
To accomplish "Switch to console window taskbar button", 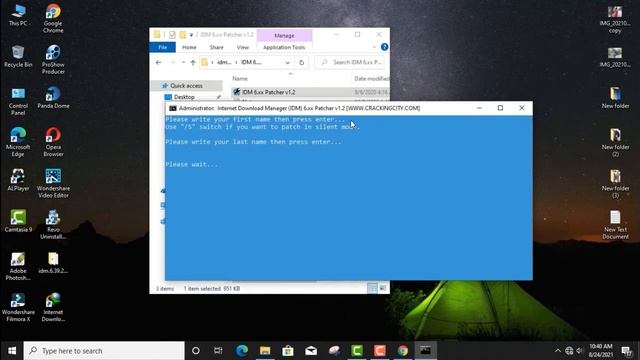I will tap(425, 351).
